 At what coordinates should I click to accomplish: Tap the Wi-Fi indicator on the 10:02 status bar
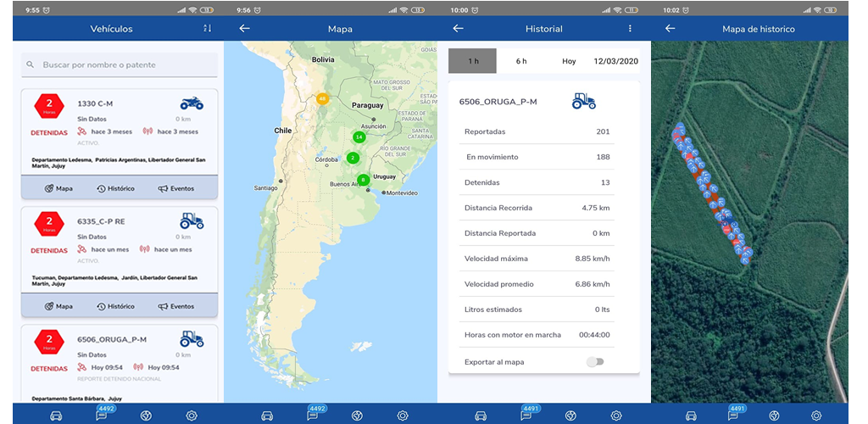818,10
